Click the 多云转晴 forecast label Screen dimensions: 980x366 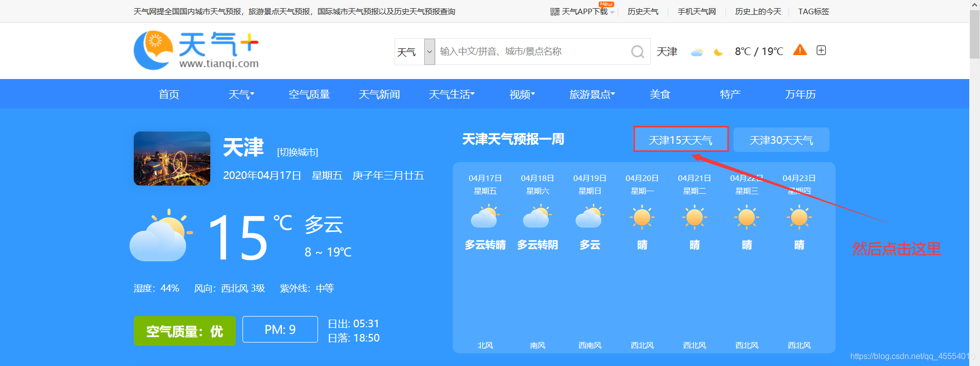(x=485, y=245)
